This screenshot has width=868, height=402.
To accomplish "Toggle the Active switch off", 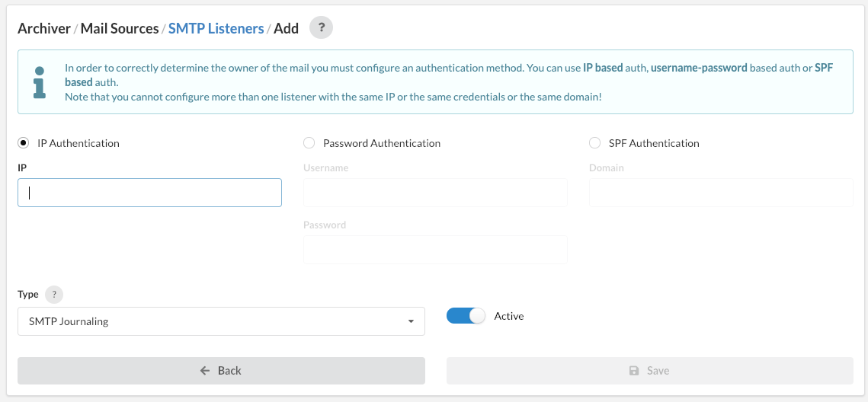I will point(466,316).
